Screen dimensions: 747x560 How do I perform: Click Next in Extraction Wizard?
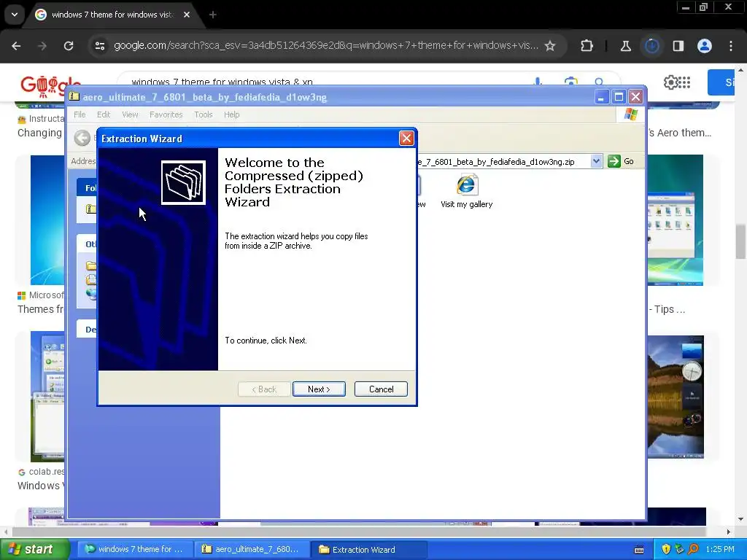[319, 389]
